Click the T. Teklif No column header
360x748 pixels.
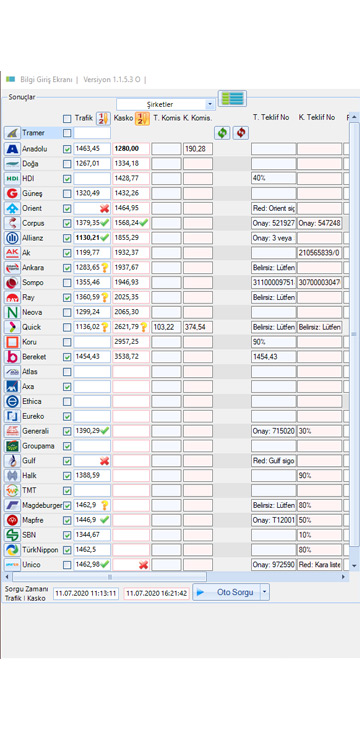click(x=271, y=117)
